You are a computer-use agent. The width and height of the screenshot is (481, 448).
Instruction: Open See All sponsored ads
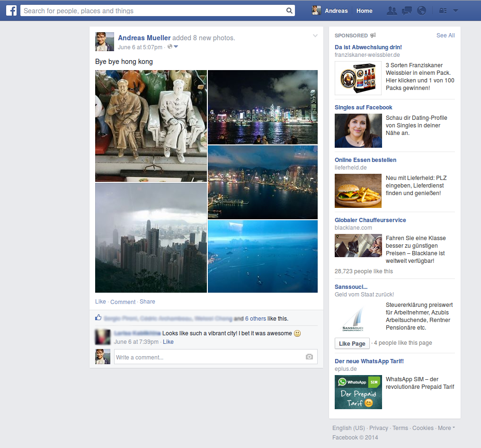(445, 35)
